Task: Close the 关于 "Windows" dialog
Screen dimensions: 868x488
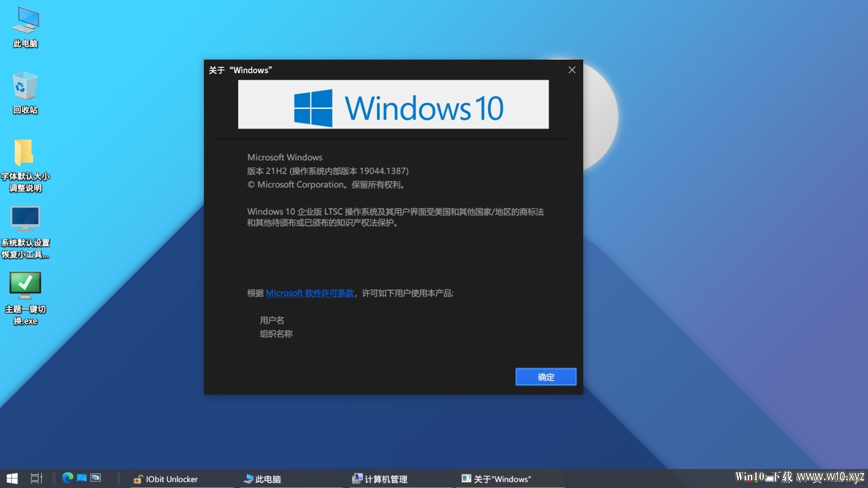Action: tap(572, 70)
